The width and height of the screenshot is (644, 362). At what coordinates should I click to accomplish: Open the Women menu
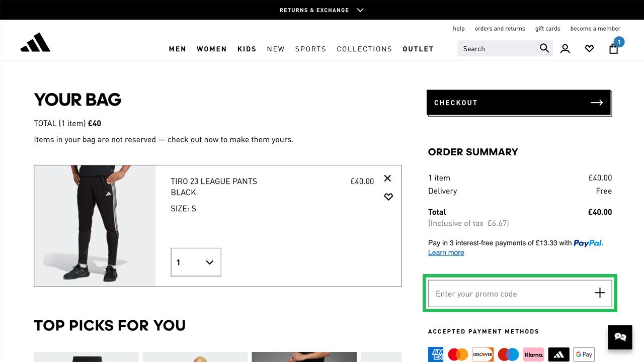tap(212, 49)
